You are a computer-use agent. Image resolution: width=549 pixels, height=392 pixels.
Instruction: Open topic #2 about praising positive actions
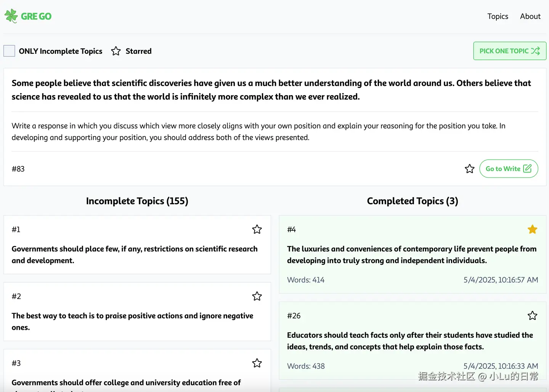click(x=132, y=321)
